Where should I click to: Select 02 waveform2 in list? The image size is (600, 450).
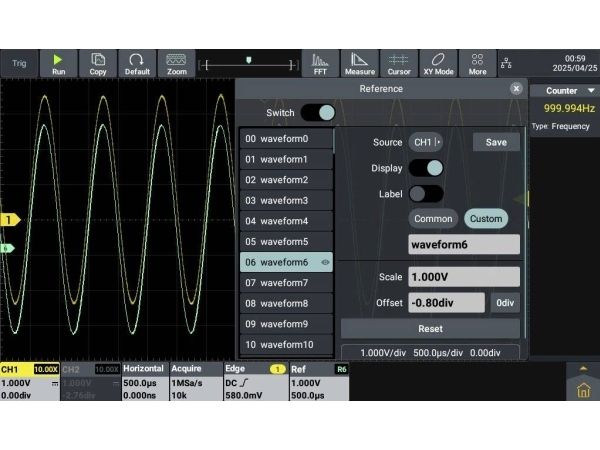[286, 180]
